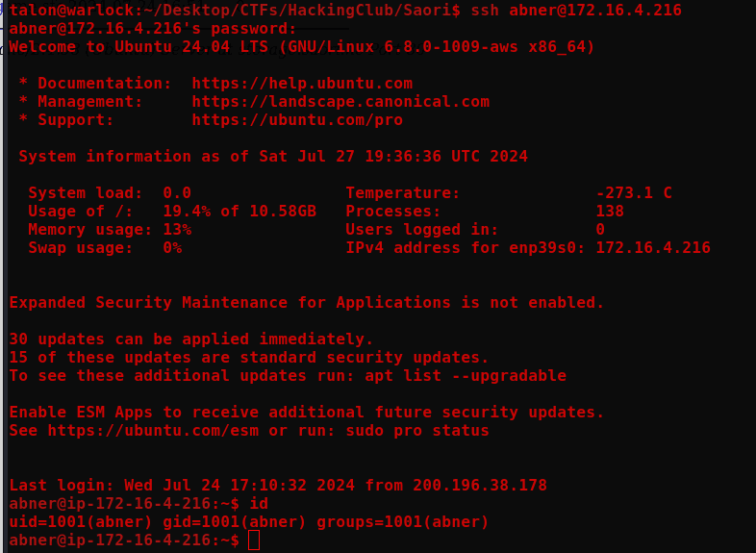
Task: Click the IPv4 address value 172.16.4.216
Action: point(653,248)
